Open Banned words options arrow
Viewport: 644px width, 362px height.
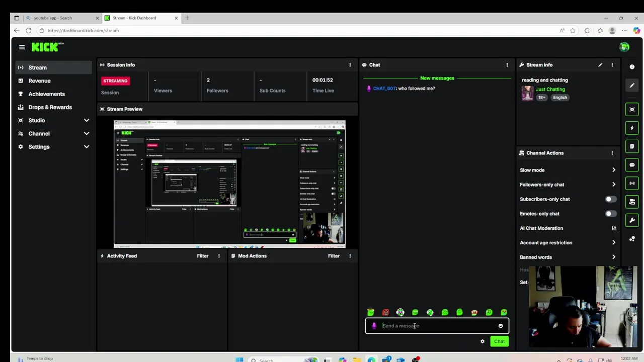[614, 257]
